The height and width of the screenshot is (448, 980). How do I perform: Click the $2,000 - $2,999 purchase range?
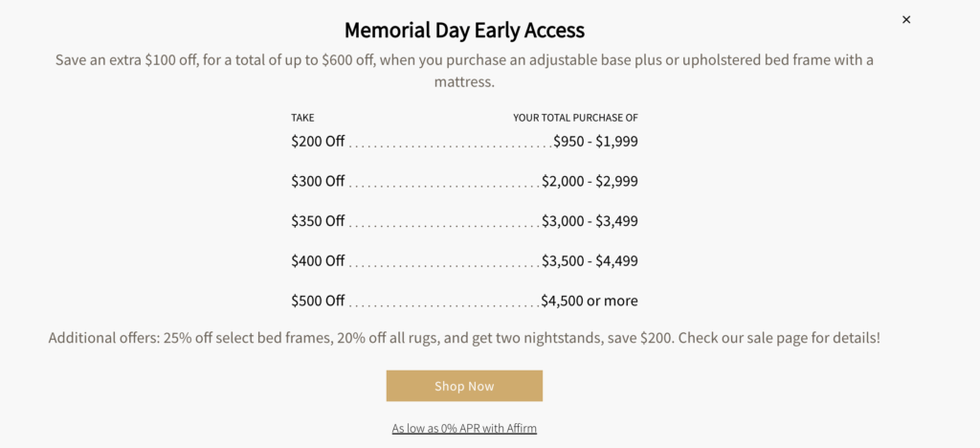590,181
